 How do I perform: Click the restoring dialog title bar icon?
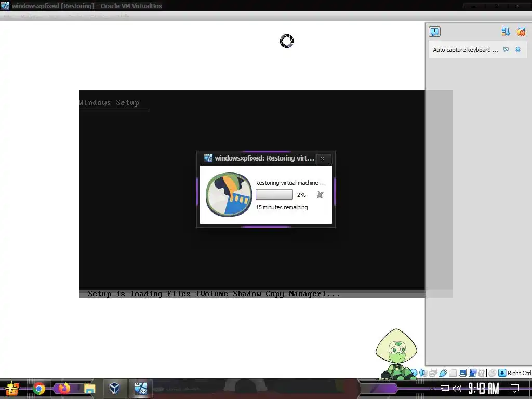208,158
